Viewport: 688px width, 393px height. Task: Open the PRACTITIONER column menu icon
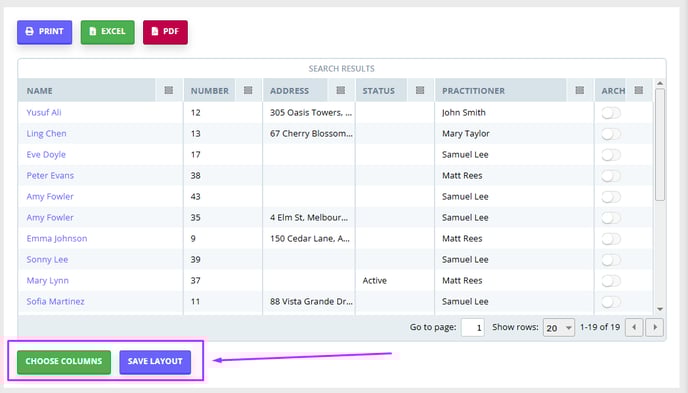[x=580, y=90]
